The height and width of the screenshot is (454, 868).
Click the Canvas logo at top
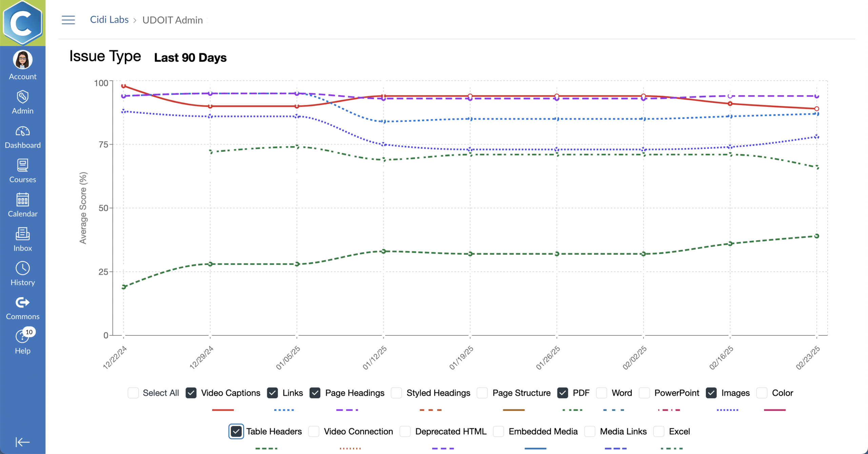pyautogui.click(x=22, y=23)
